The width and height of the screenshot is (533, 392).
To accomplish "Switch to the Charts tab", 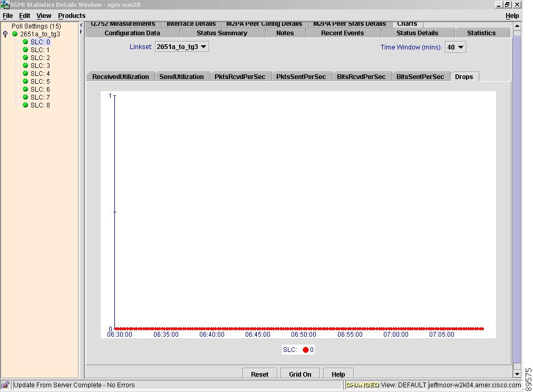I will (x=407, y=24).
